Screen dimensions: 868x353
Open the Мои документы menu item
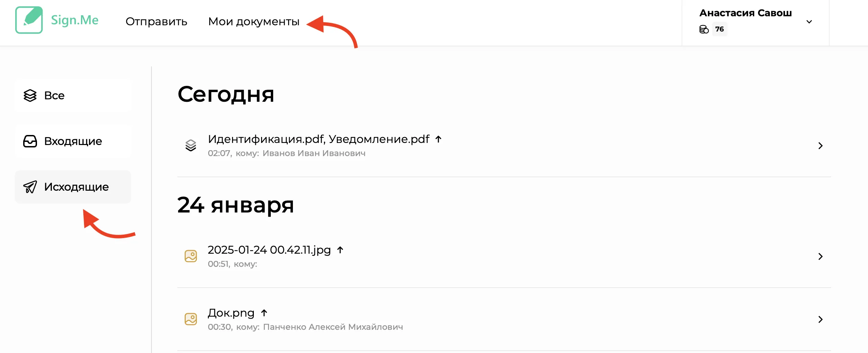pos(254,21)
